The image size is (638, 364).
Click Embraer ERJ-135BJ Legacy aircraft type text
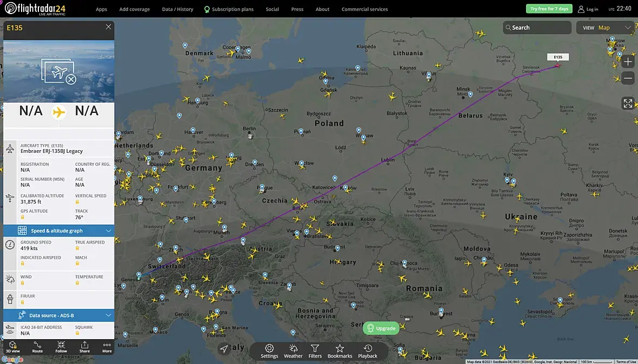(x=52, y=151)
